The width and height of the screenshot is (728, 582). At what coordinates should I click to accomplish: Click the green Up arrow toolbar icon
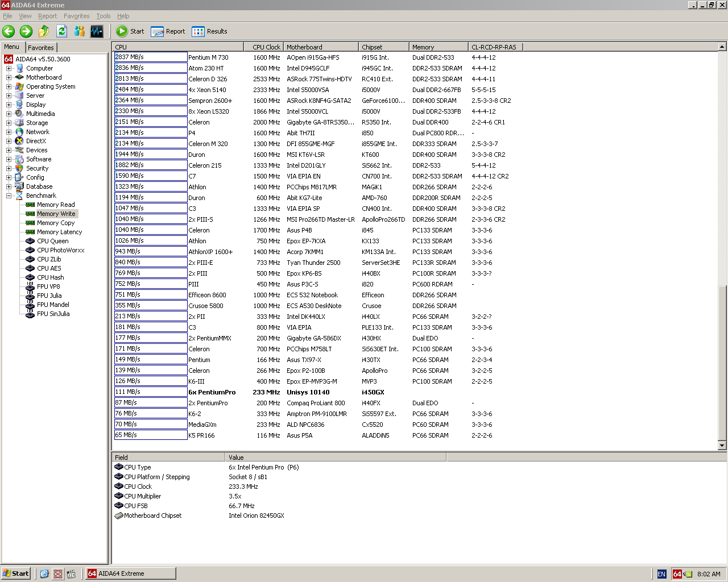44,31
